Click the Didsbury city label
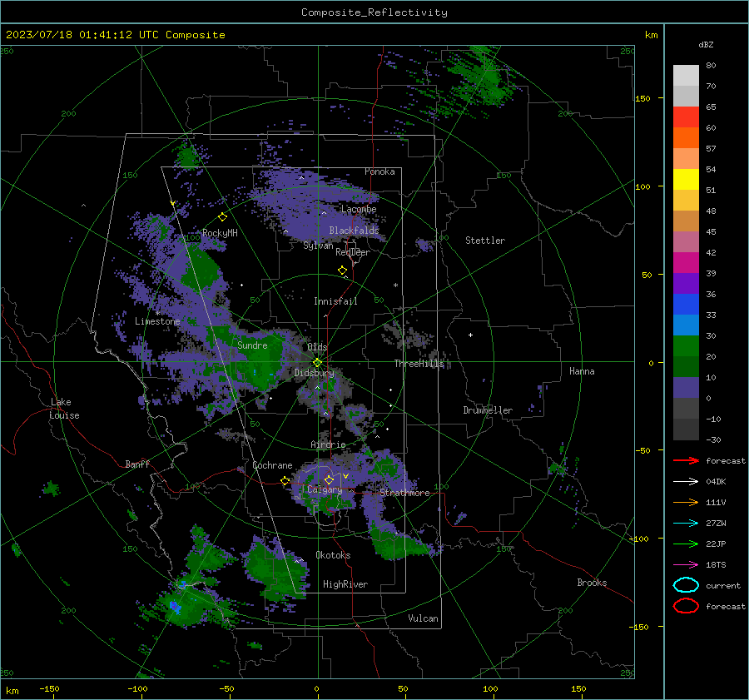 pos(314,373)
